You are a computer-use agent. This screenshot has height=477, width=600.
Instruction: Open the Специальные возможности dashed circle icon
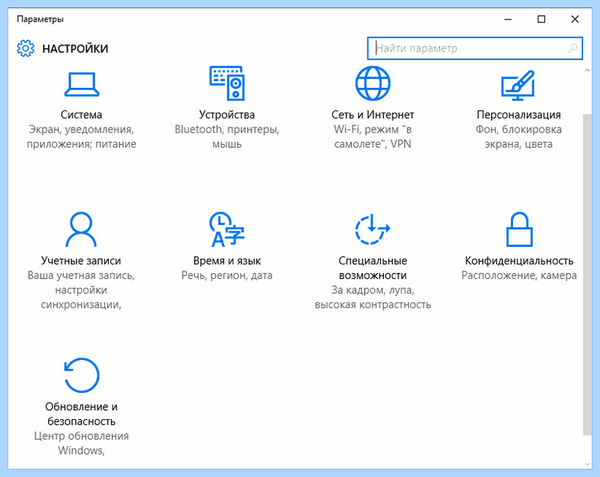click(373, 230)
